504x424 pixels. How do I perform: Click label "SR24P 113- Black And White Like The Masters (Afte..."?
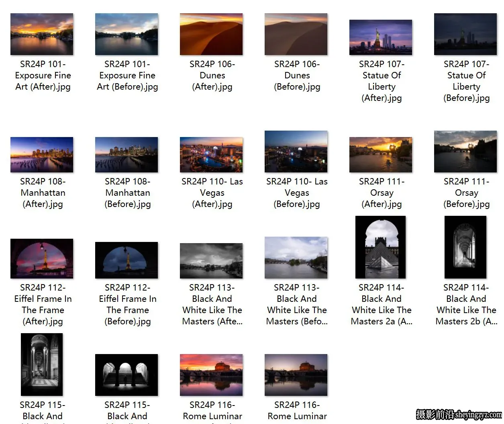point(212,305)
